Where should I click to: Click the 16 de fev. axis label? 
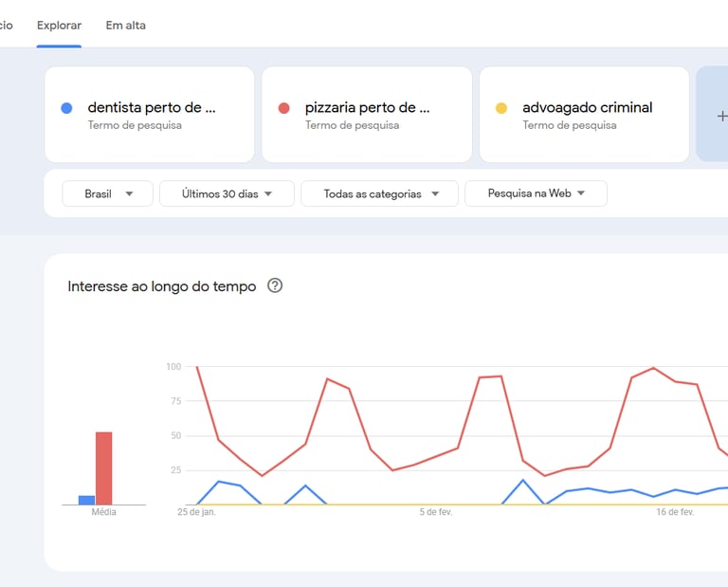click(675, 512)
